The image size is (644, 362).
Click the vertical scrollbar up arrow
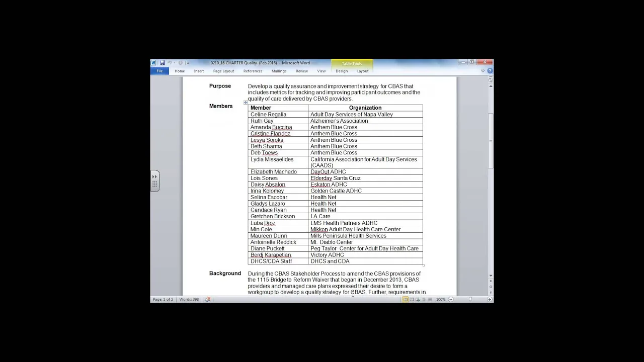pyautogui.click(x=491, y=86)
